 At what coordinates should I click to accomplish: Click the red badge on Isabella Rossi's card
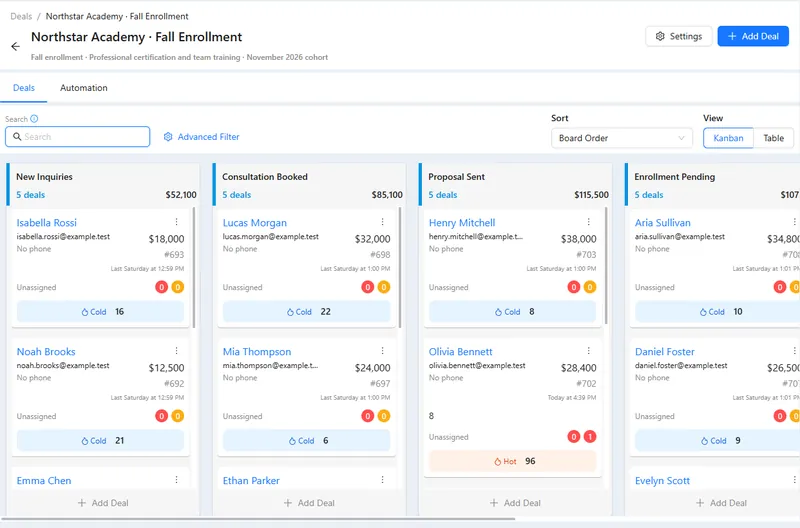click(x=162, y=287)
